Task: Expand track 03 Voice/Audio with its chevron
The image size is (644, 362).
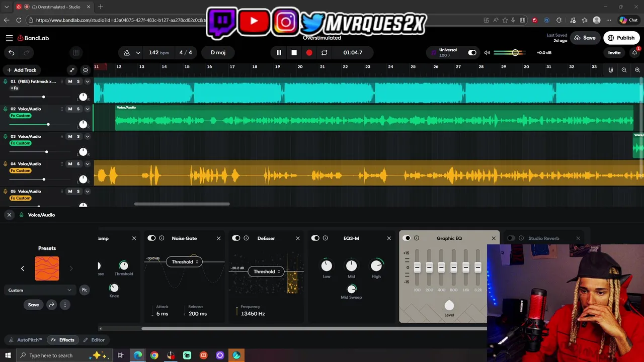Action: 87,136
